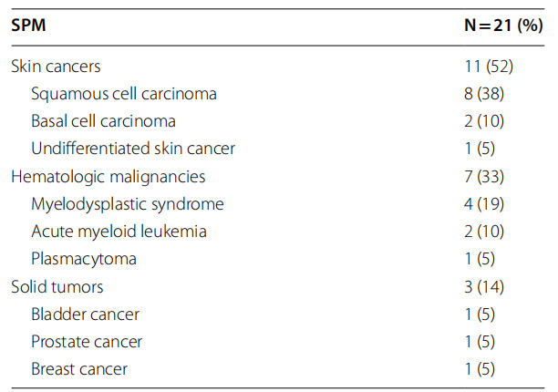This screenshot has width=558, height=392.
Task: Select the Acute myeloid leukemia row label
Action: [119, 232]
